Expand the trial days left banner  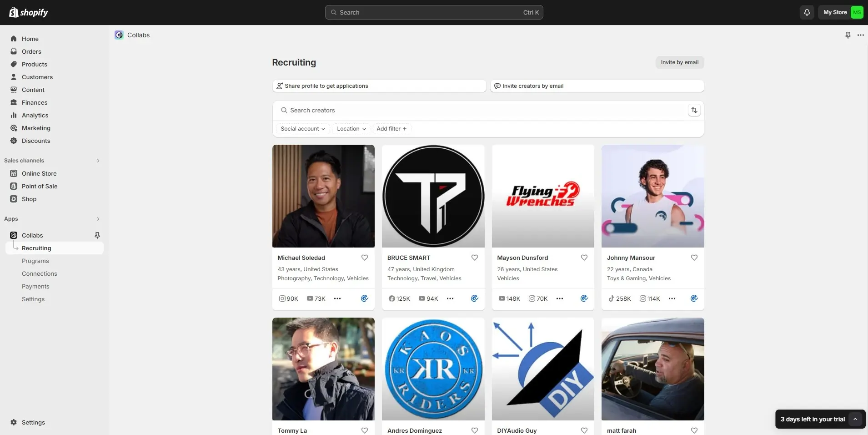pos(855,419)
